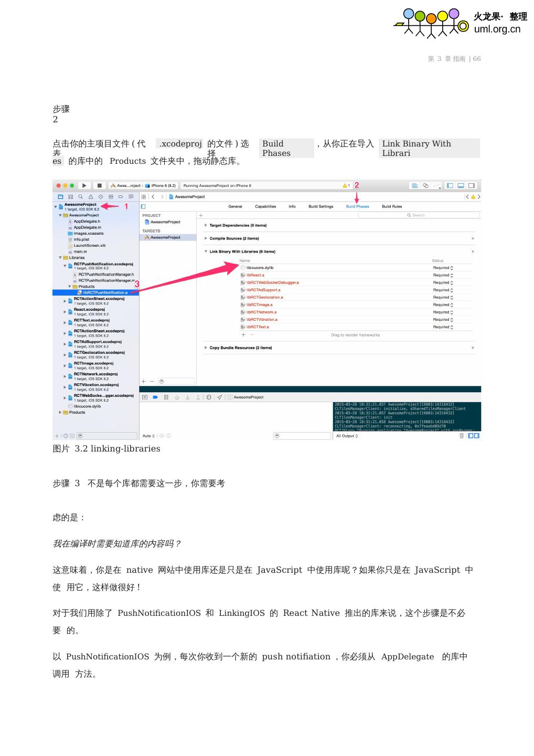
Task: Toggle the project/targets list sidebar icon
Action: (143, 207)
